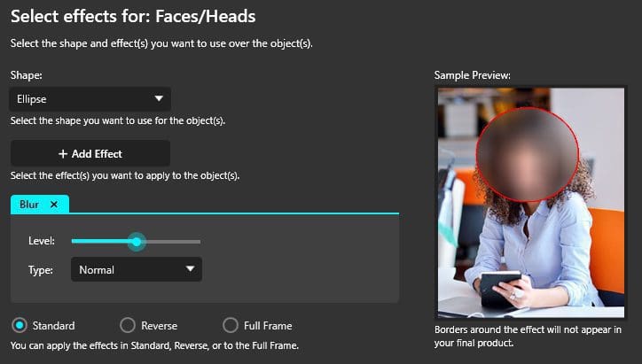Click the Full Frame label text
This screenshot has width=642, height=364.
tap(268, 326)
